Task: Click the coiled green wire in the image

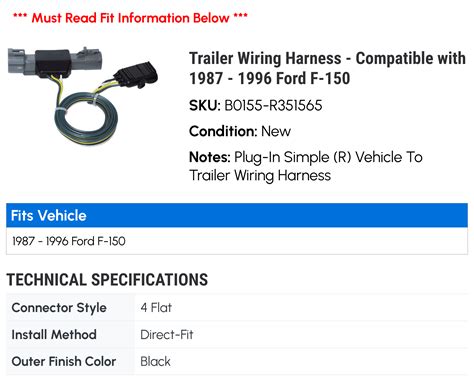Action: [86, 119]
